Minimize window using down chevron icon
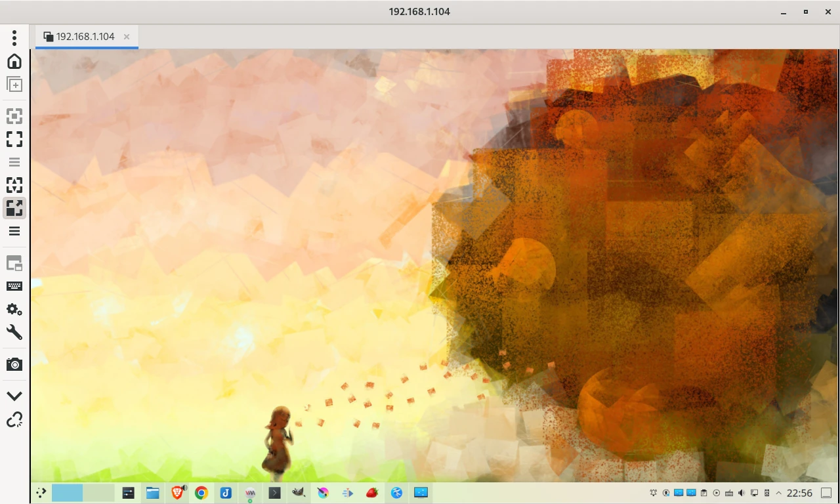Viewport: 840px width, 504px height. (14, 396)
